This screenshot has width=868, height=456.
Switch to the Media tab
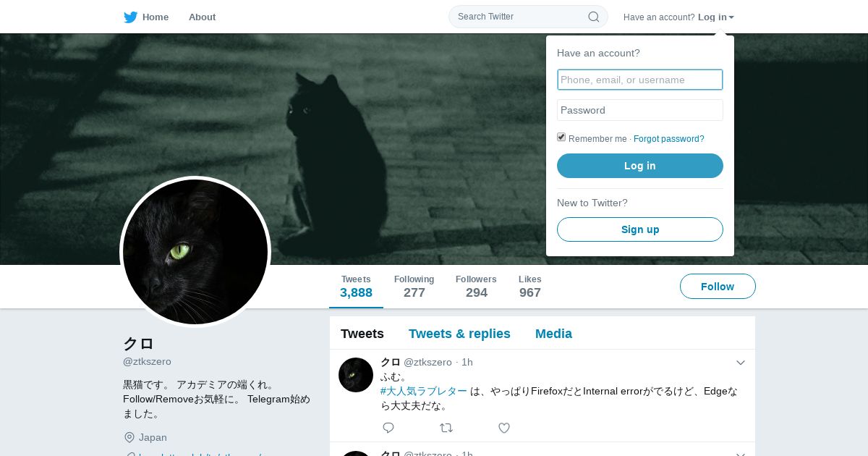tap(553, 334)
